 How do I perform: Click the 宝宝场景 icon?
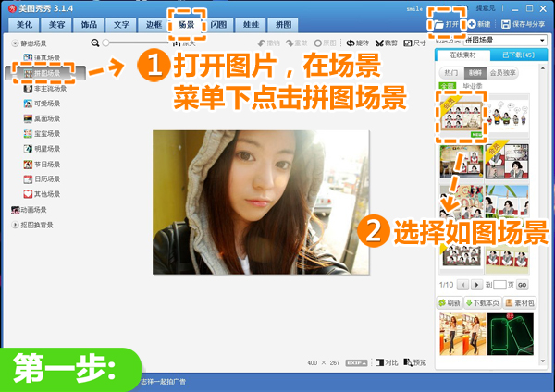click(28, 134)
